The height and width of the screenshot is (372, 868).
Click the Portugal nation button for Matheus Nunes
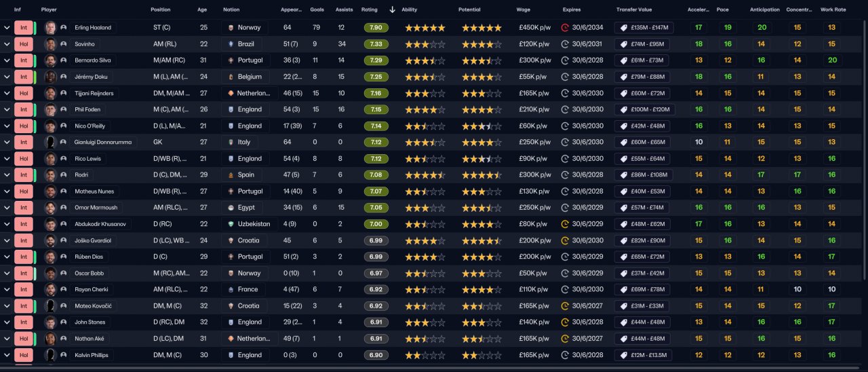(245, 191)
